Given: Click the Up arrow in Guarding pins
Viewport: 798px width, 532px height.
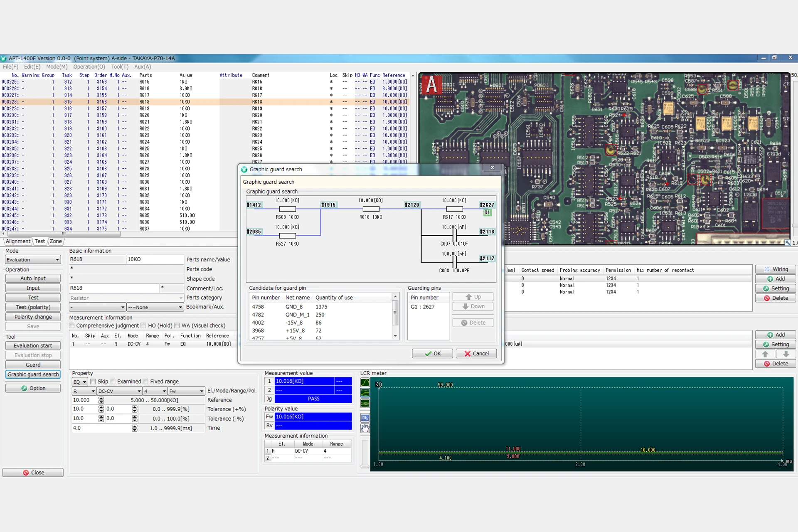Looking at the screenshot, I should click(473, 297).
